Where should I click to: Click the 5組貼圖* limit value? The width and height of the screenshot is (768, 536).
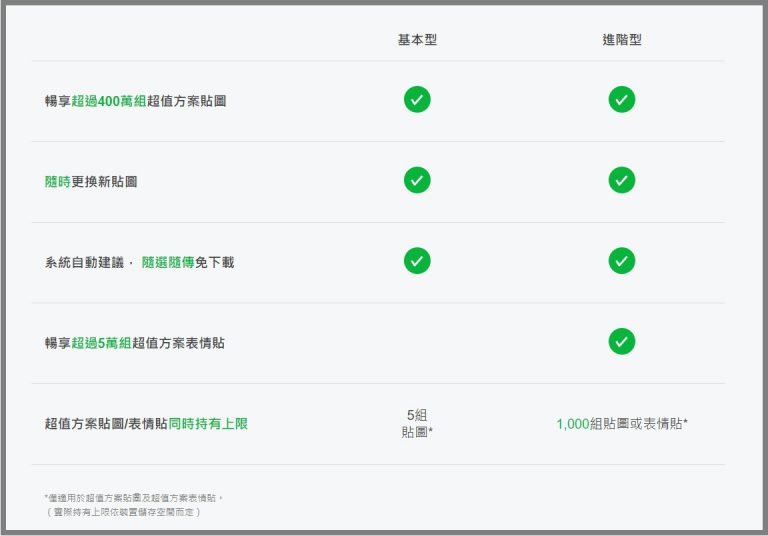pyautogui.click(x=417, y=424)
